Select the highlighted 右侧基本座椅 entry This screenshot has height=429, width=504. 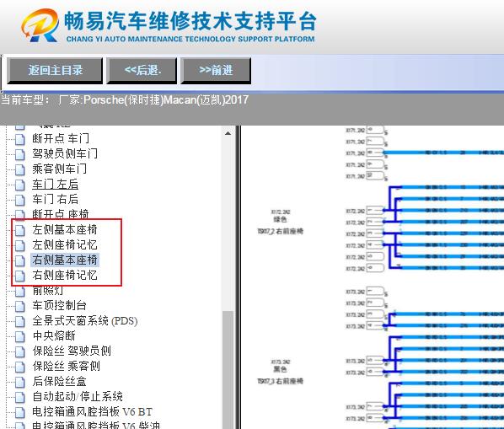coord(65,260)
